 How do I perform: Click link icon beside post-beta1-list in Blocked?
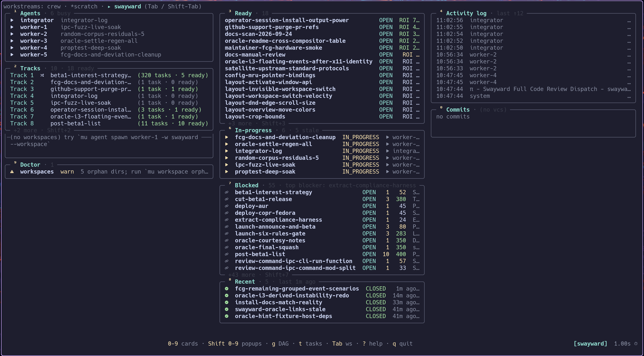pyautogui.click(x=227, y=254)
